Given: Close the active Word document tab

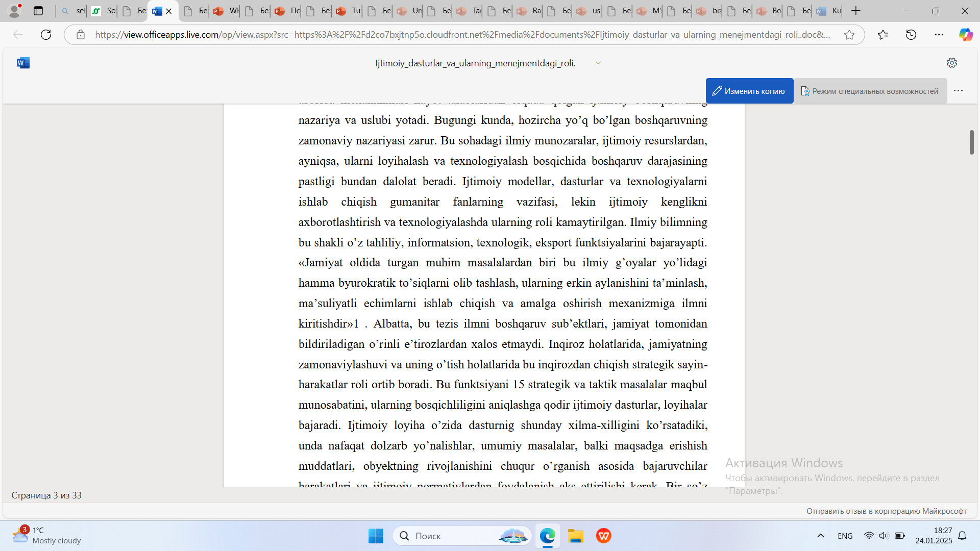Looking at the screenshot, I should point(169,11).
